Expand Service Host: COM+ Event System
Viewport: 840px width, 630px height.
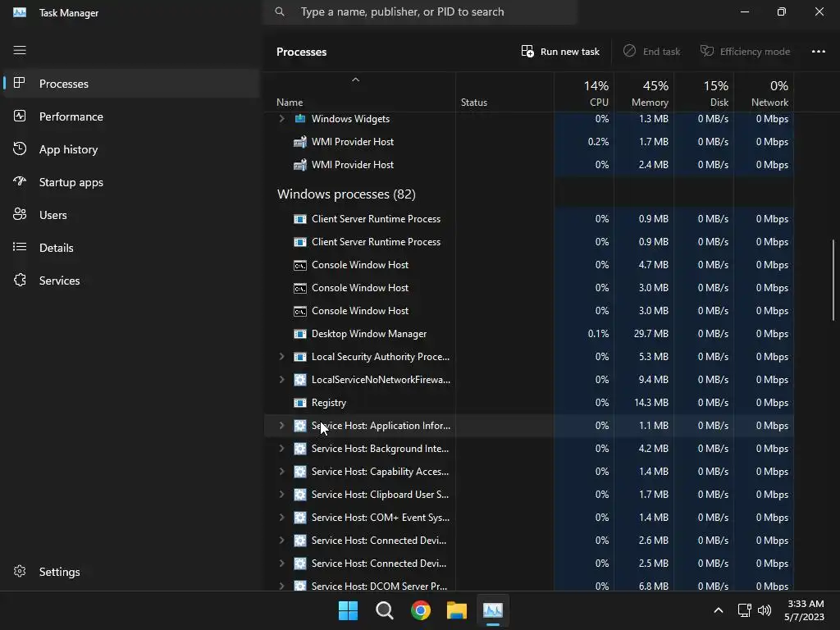pos(282,517)
